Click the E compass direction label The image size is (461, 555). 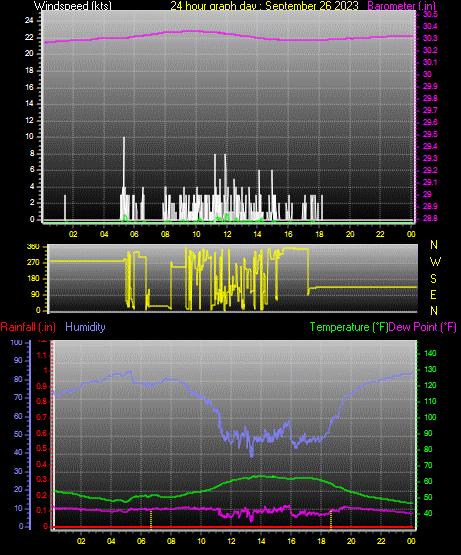coord(433,294)
